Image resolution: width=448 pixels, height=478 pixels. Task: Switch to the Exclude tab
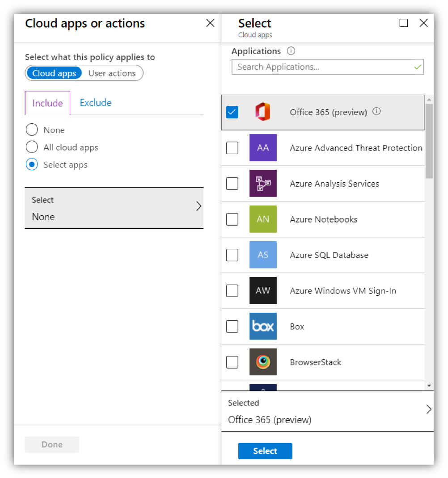pos(95,102)
